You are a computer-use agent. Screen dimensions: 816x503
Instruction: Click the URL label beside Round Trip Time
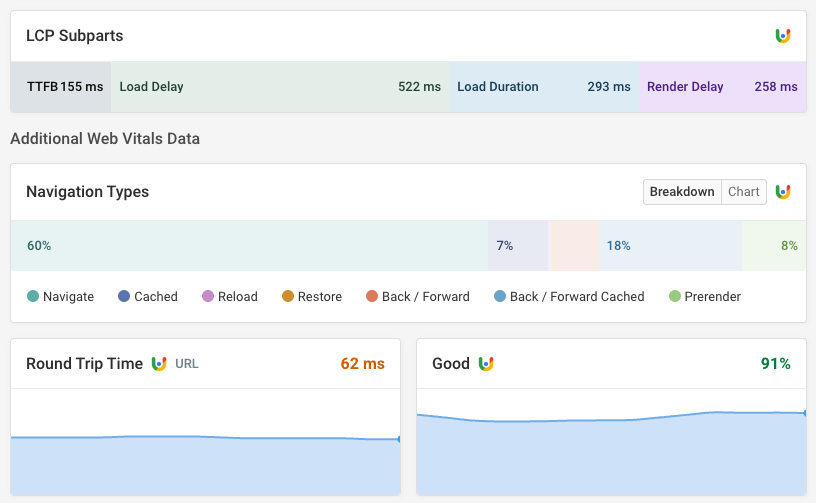(x=187, y=364)
